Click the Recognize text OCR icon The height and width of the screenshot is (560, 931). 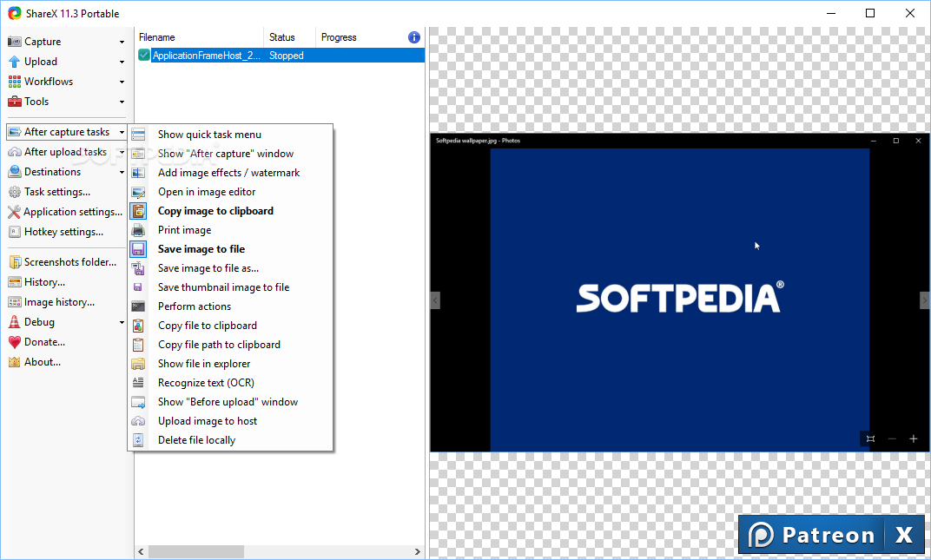[138, 382]
